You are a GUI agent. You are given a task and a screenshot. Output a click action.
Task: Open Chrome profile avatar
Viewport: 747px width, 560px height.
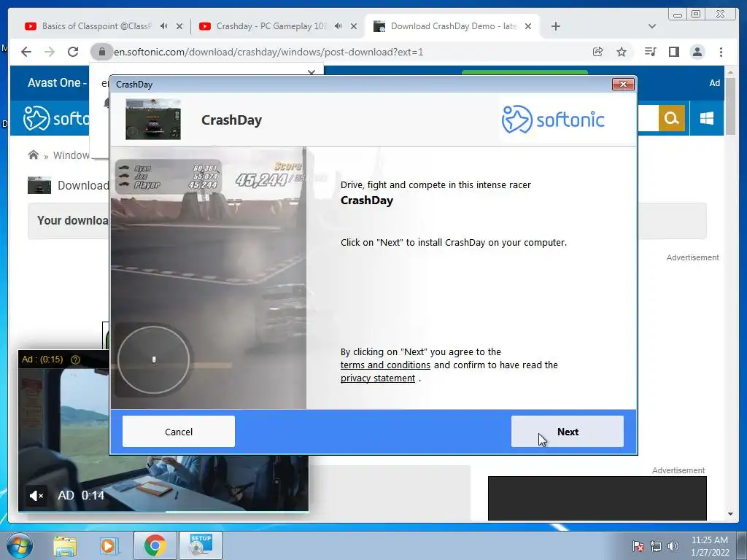(x=697, y=52)
